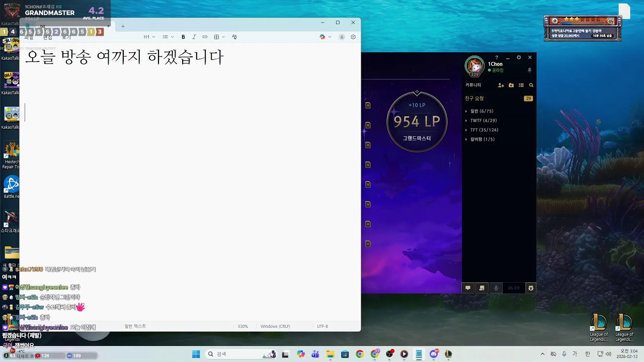Show hidden system tray icons
This screenshot has height=362, width=644.
coord(542,354)
